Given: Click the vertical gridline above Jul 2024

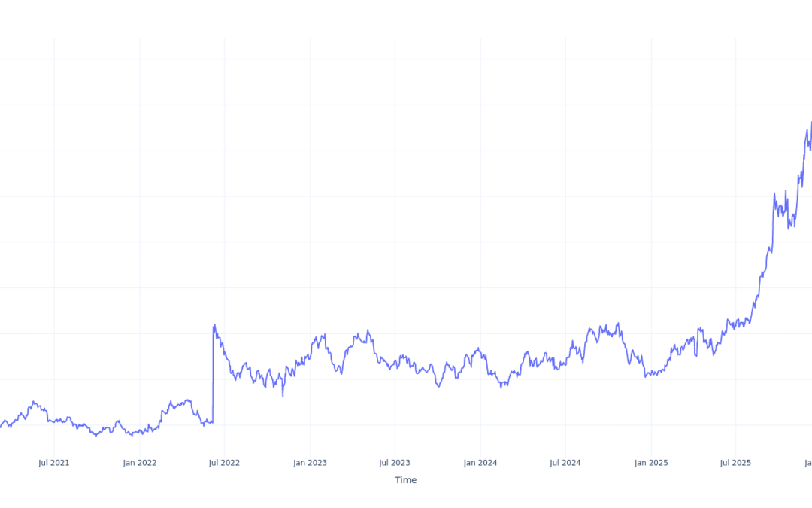Looking at the screenshot, I should pos(565,226).
